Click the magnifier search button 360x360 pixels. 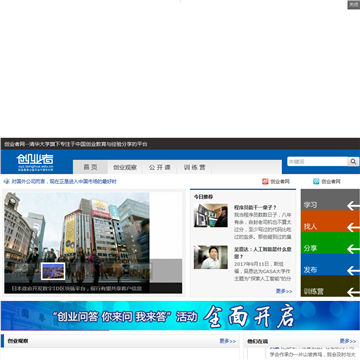(x=353, y=162)
